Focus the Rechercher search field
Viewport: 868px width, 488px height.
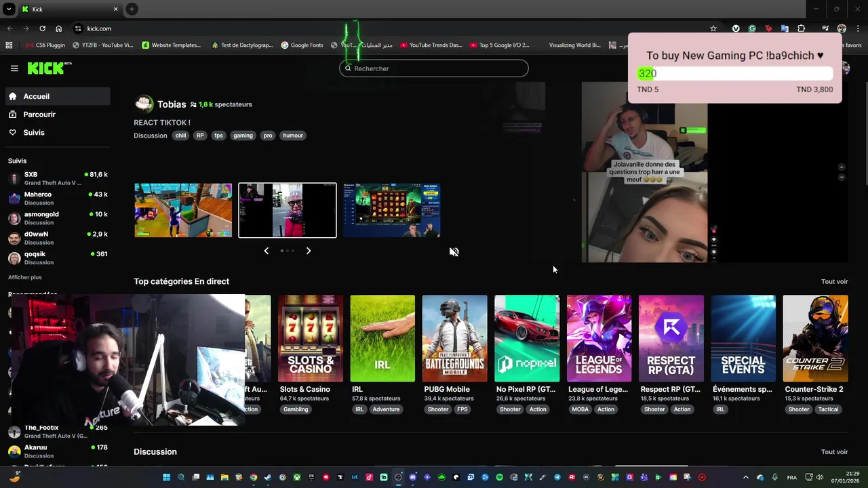tap(434, 68)
